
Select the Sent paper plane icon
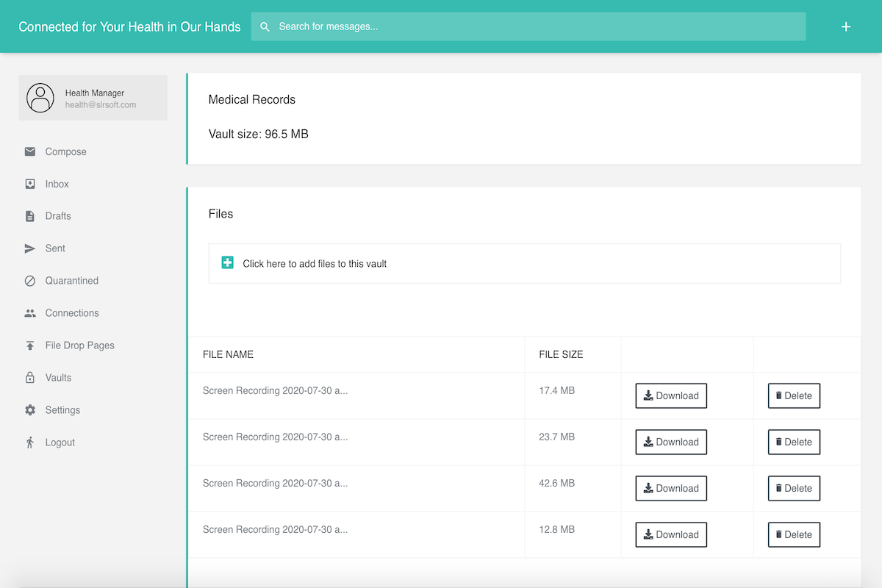point(30,248)
